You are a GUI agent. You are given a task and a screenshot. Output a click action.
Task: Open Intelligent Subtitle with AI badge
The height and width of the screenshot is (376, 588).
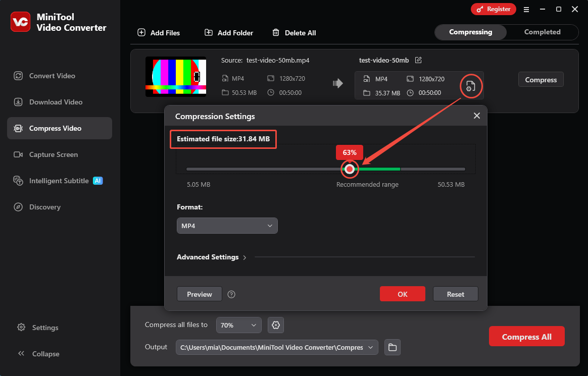[x=19, y=180]
